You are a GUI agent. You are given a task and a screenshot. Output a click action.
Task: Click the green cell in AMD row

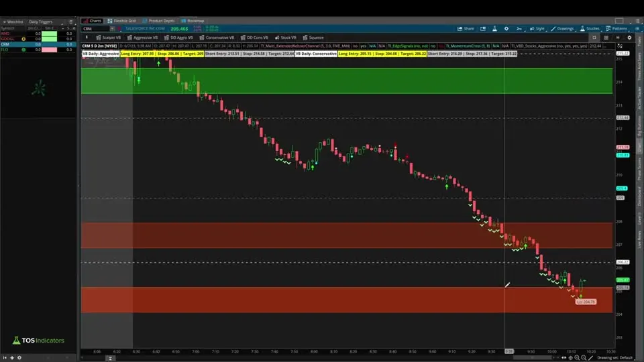coord(49,34)
